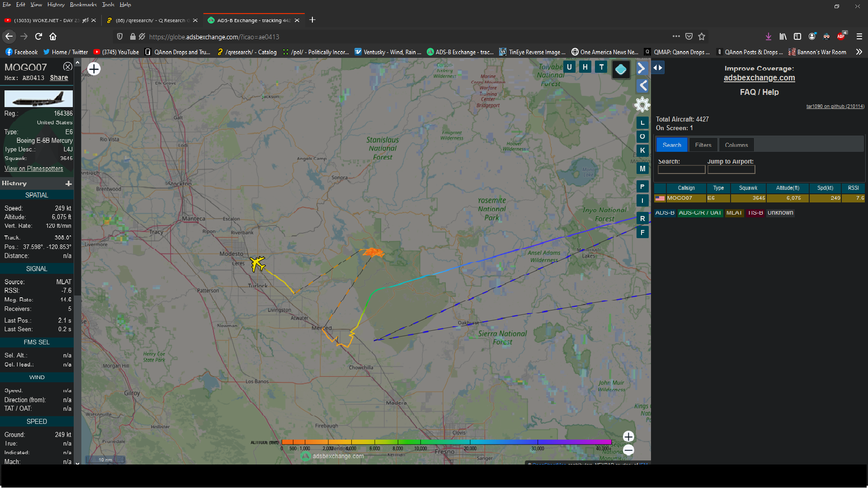Sort table by Spd(kt) column

tap(825, 188)
